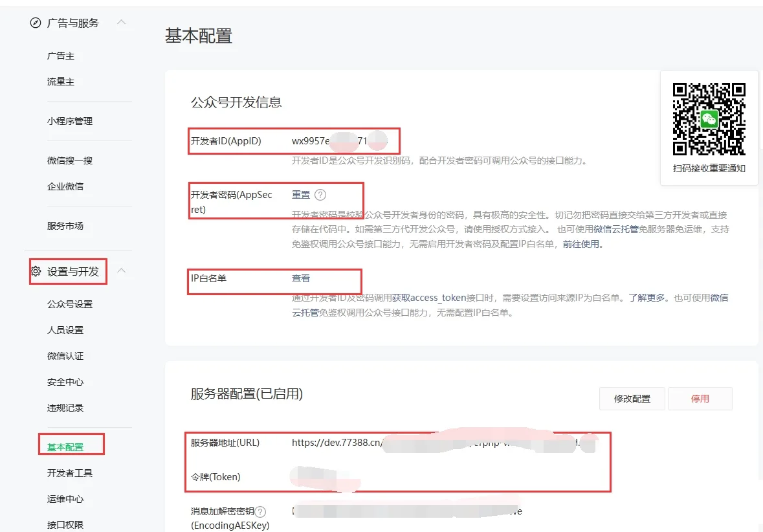Reset AppSecret by clicking 重置

coord(302,194)
